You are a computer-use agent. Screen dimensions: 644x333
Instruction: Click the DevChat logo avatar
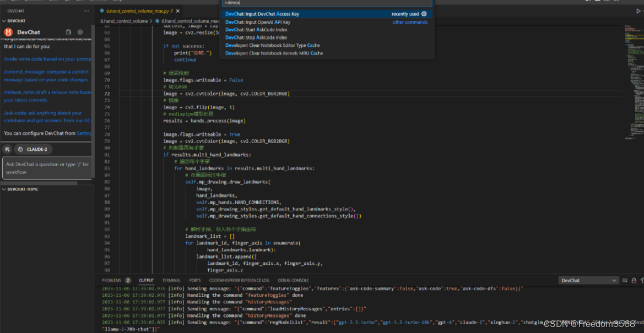click(x=9, y=32)
